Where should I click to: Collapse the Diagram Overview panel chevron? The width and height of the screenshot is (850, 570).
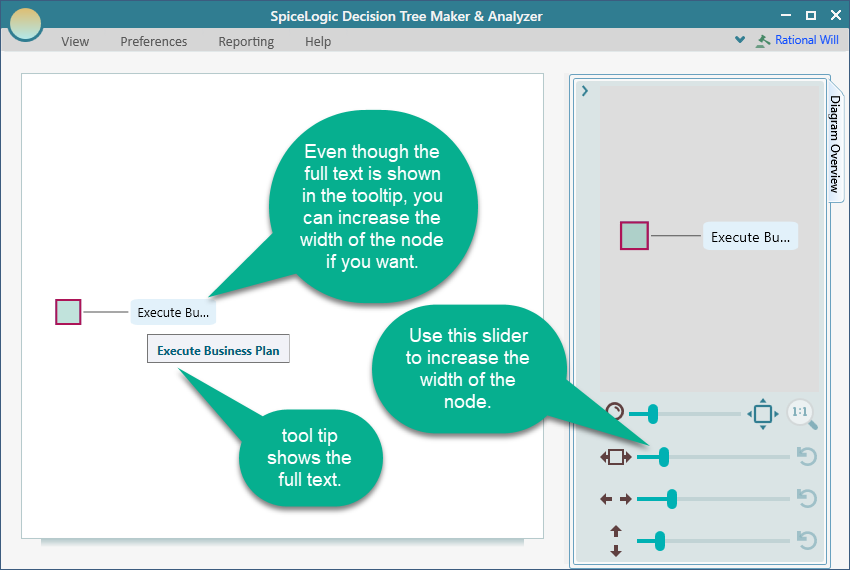(x=585, y=91)
